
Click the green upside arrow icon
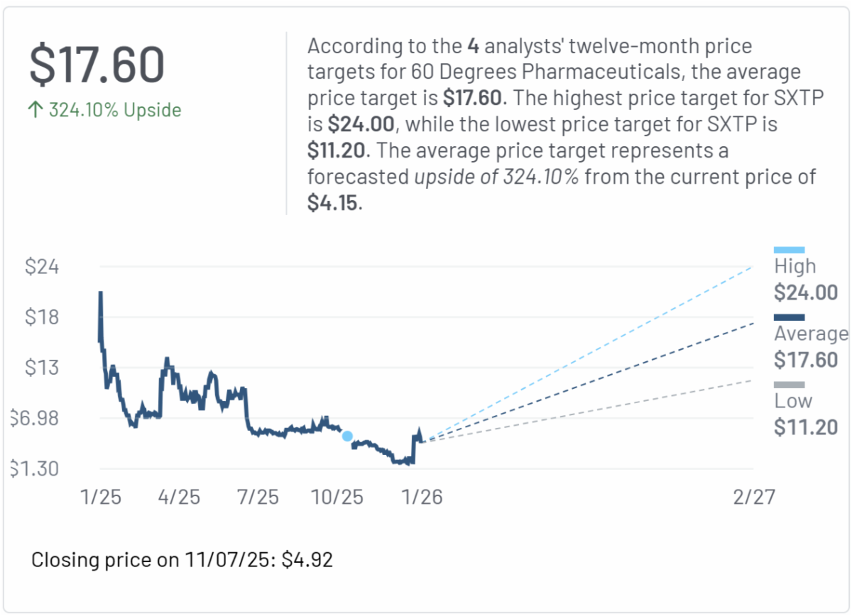[x=37, y=110]
